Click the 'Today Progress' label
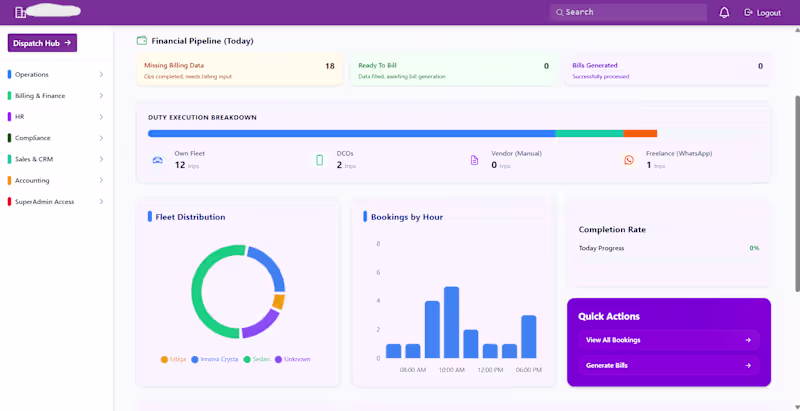Image resolution: width=800 pixels, height=411 pixels. [x=602, y=248]
